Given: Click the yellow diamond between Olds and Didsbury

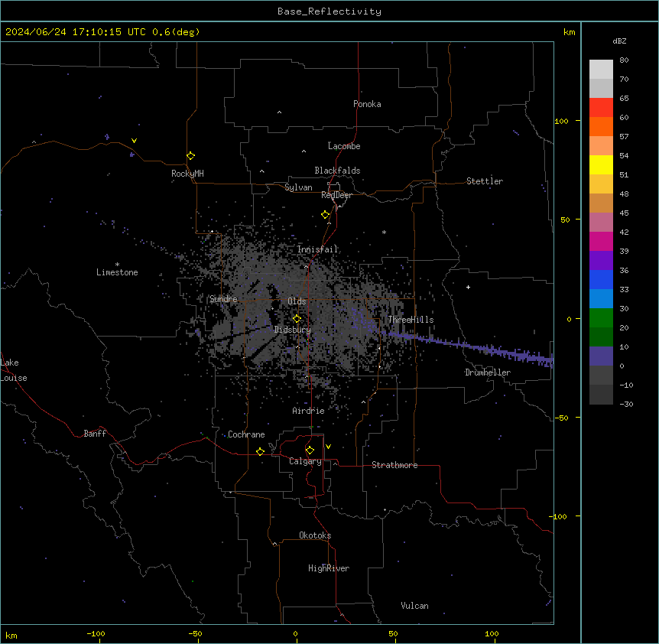Looking at the screenshot, I should (x=297, y=319).
